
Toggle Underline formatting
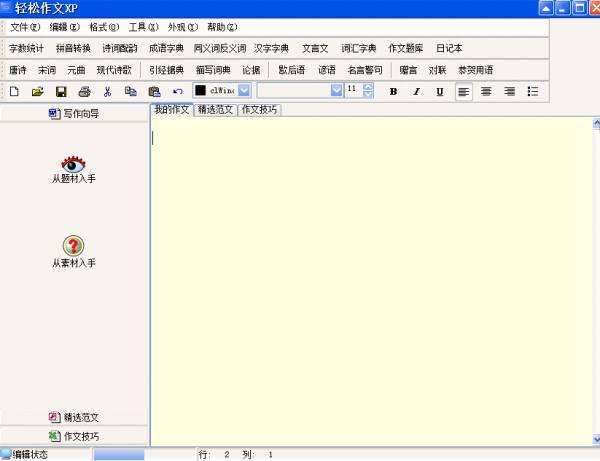pyautogui.click(x=440, y=91)
